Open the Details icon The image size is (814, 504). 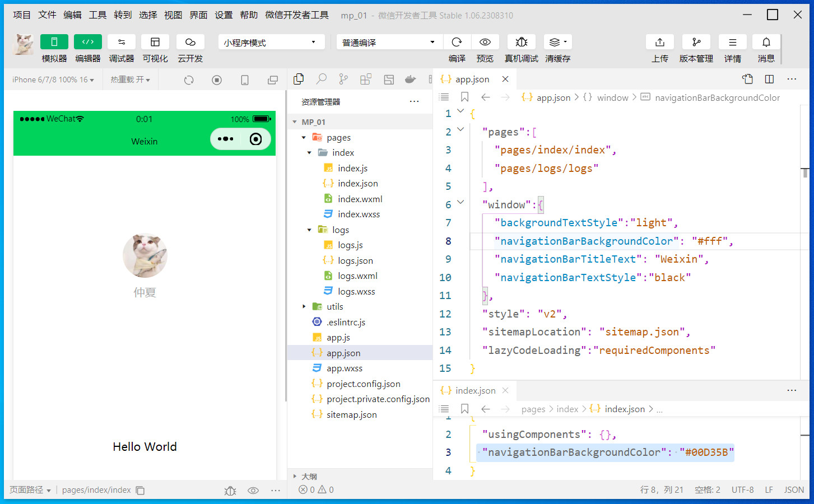point(733,42)
